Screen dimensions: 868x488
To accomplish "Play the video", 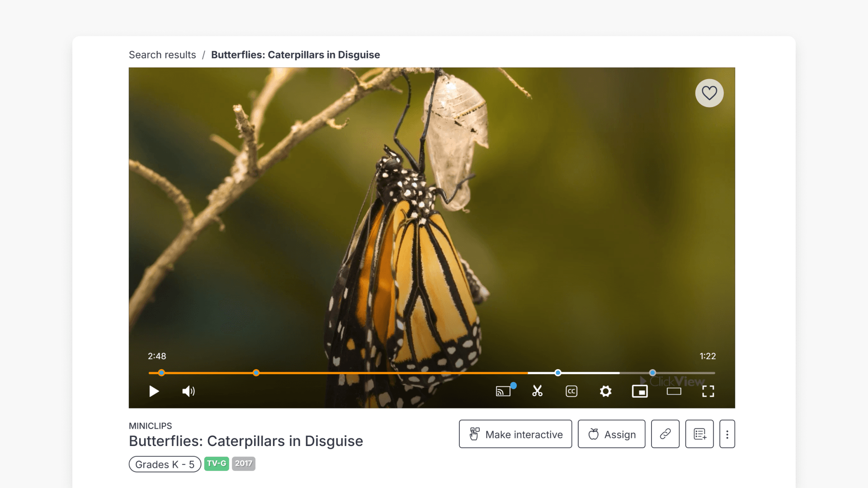I will click(154, 391).
